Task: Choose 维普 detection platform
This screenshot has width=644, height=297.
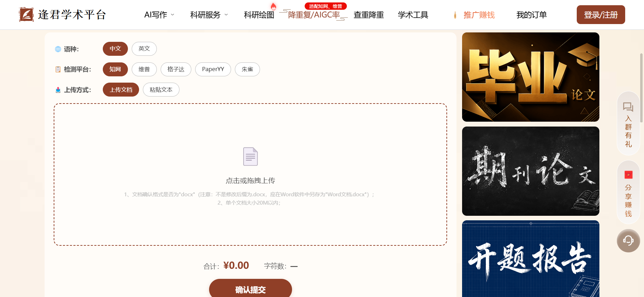Action: coord(144,69)
